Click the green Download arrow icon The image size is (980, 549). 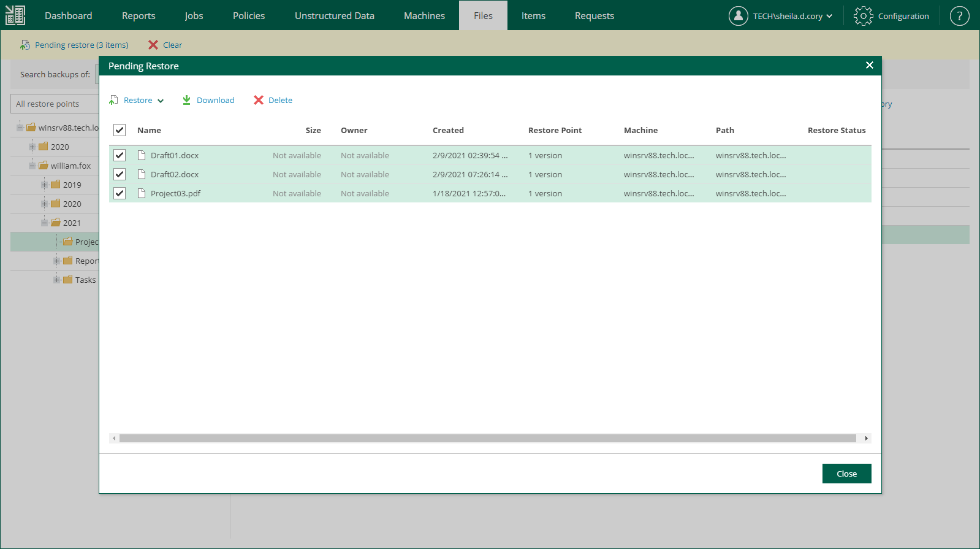tap(186, 100)
